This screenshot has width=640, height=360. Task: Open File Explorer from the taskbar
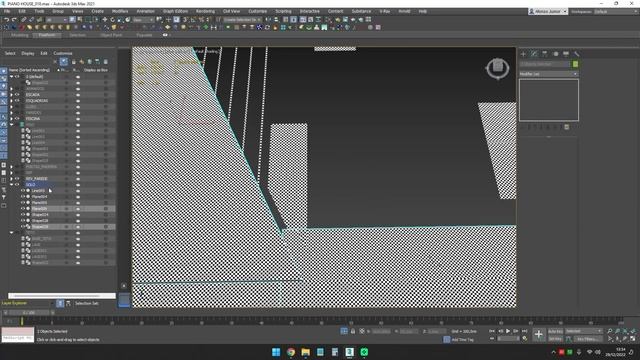click(x=305, y=352)
